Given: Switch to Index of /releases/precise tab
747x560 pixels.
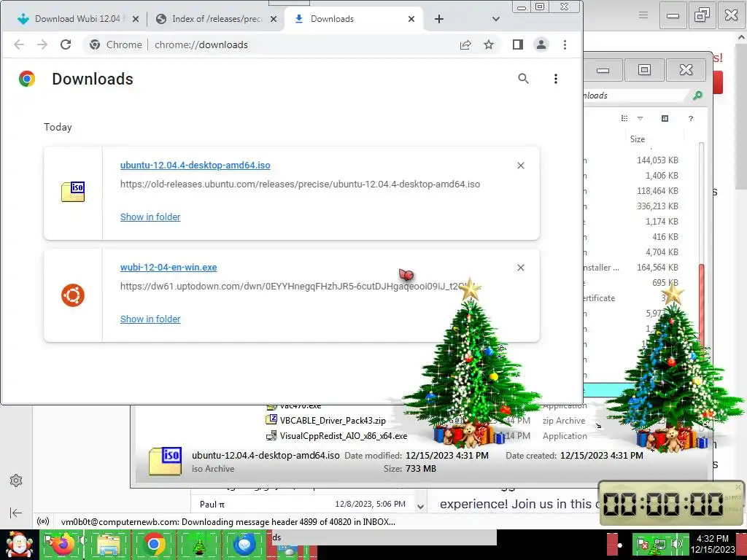Looking at the screenshot, I should [x=212, y=19].
